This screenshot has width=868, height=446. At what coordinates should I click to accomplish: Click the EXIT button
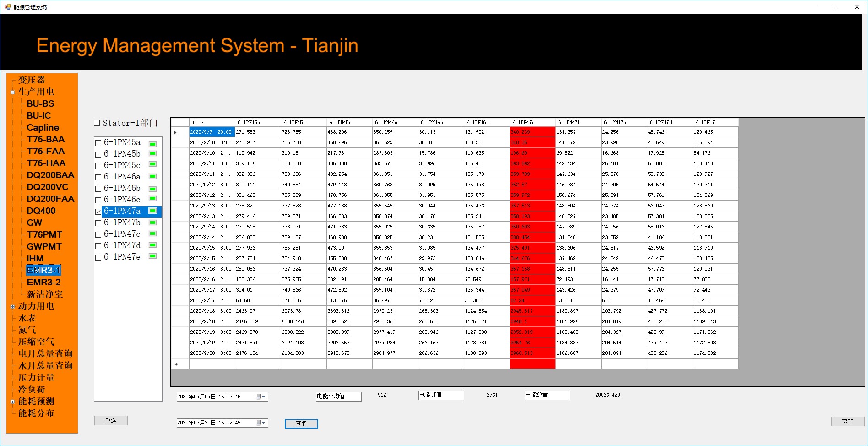848,421
